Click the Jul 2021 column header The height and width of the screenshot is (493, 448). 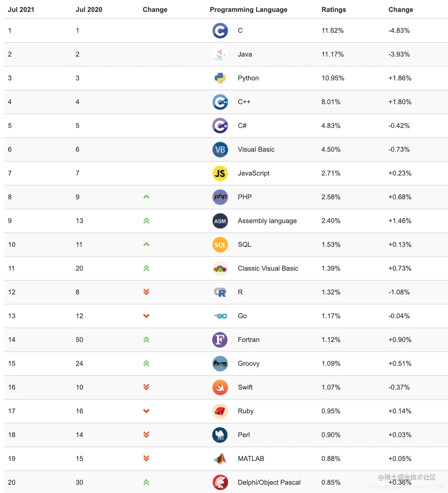click(x=21, y=10)
